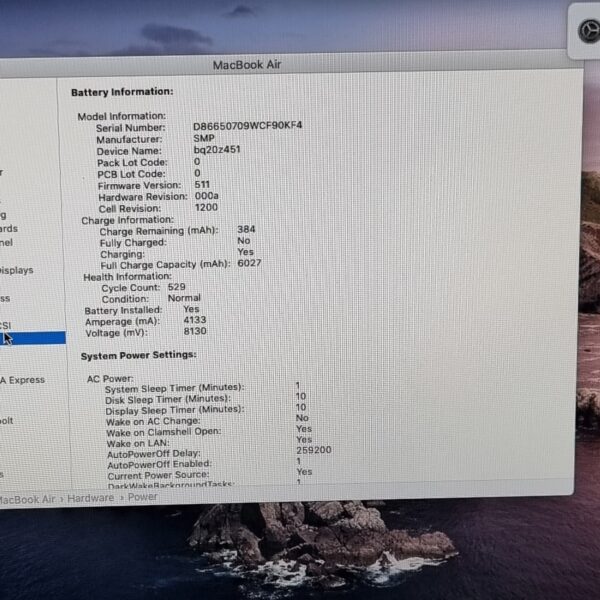The image size is (600, 600).
Task: Click 'Power' in the bottom path bar
Action: tap(142, 497)
